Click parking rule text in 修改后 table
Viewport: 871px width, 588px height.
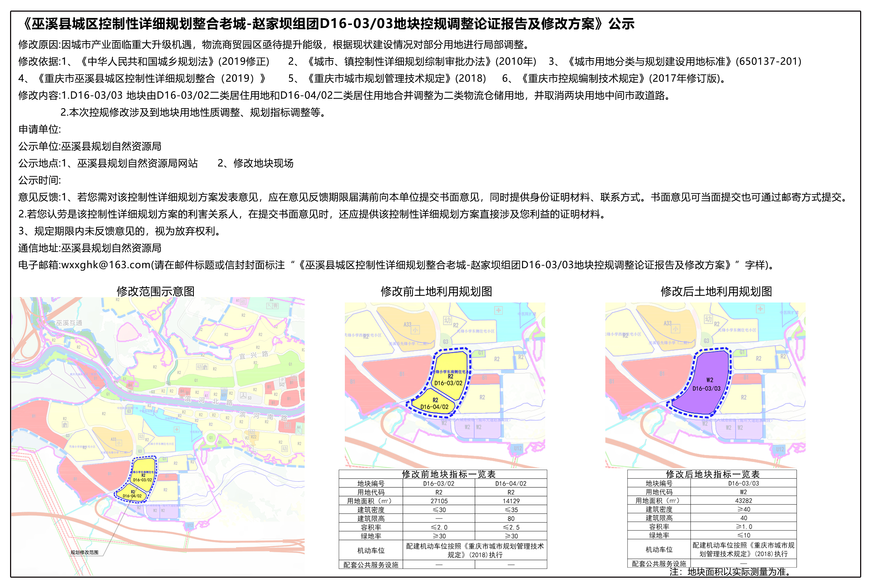click(744, 550)
